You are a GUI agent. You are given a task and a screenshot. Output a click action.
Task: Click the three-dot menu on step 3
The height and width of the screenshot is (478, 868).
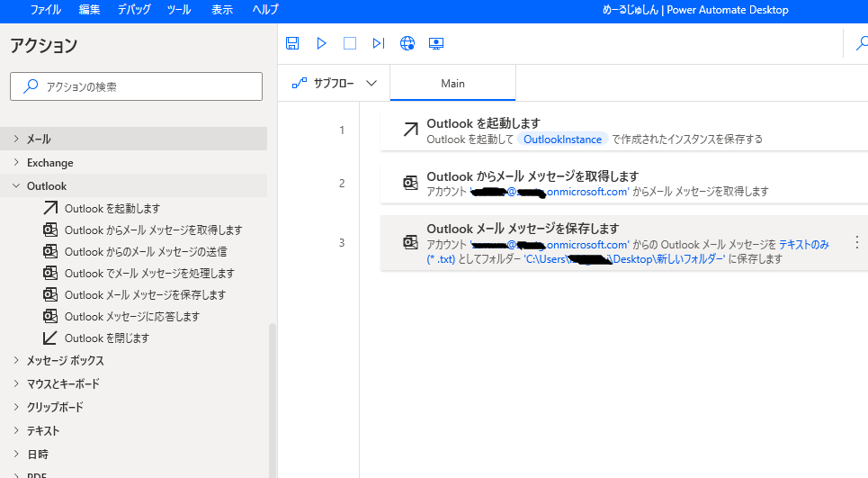click(x=856, y=242)
